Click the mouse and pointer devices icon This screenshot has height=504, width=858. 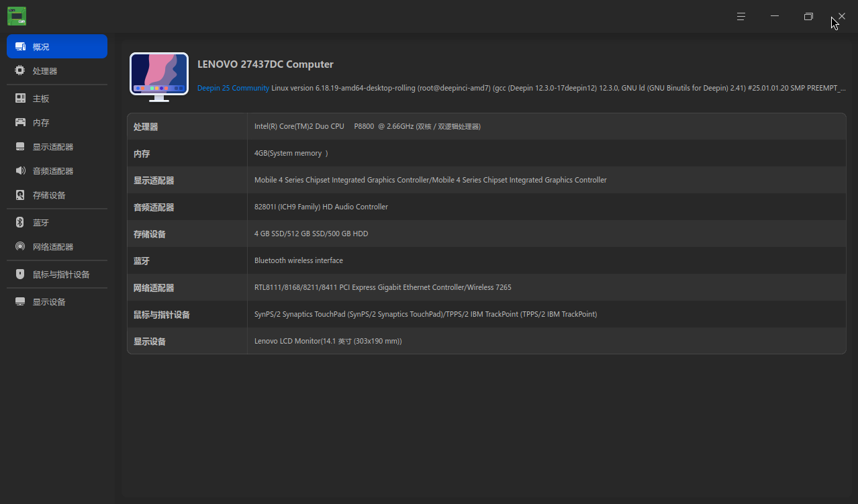point(20,274)
